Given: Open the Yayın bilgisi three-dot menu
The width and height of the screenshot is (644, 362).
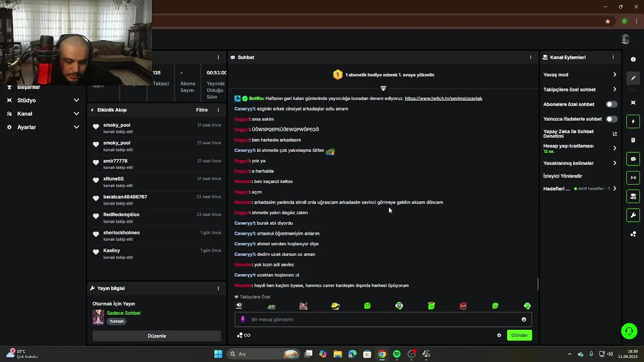Looking at the screenshot, I should tap(218, 289).
